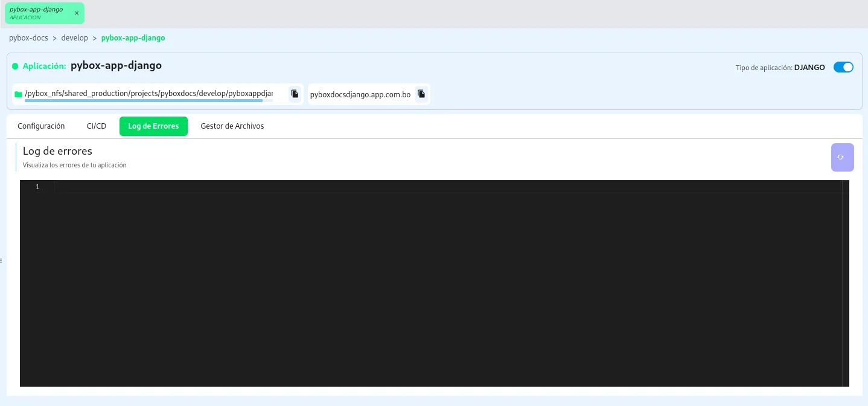Click the project path text
The image size is (868, 406).
pyautogui.click(x=148, y=94)
